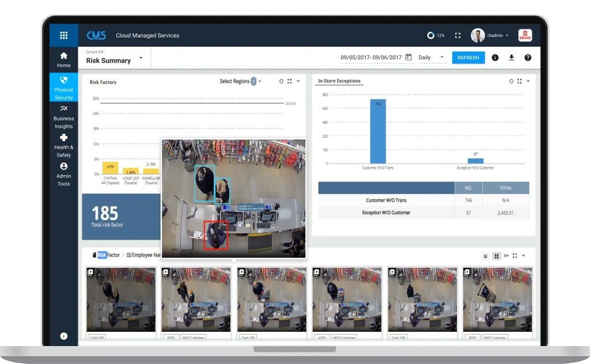Switch video results to list view
Screen dimensions: 590x364
(x=486, y=256)
